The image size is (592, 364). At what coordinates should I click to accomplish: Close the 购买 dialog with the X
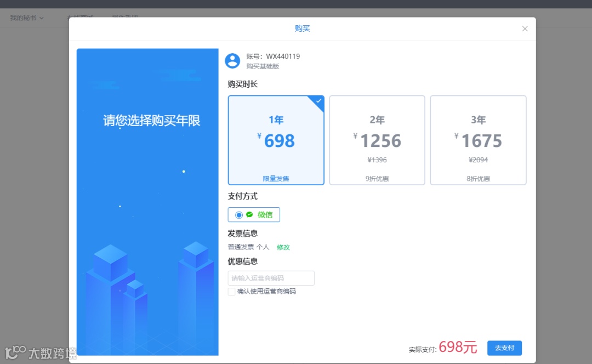[x=525, y=29]
